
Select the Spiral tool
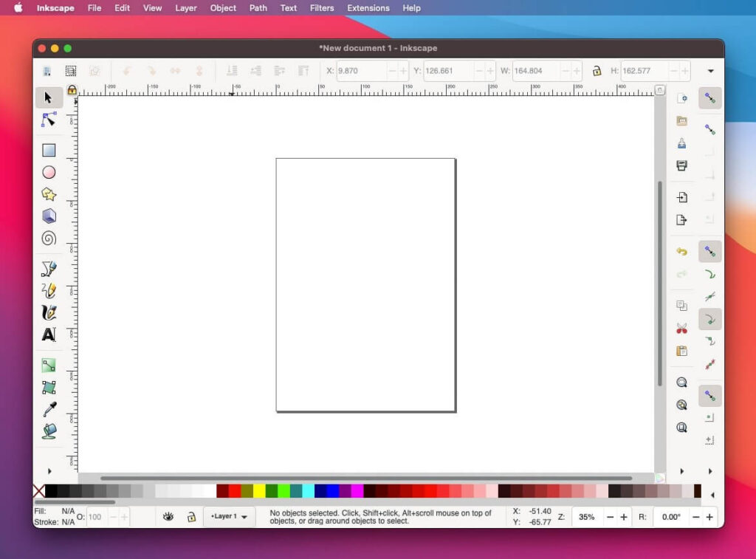tap(49, 239)
